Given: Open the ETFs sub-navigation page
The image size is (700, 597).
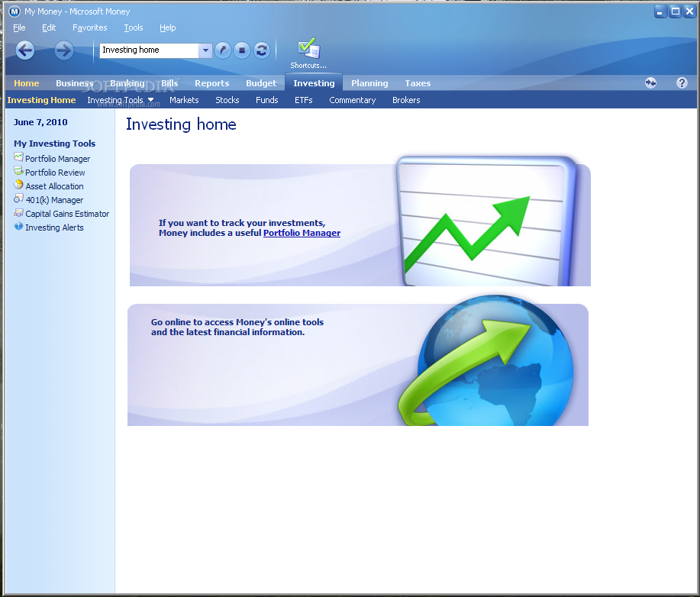Looking at the screenshot, I should click(x=304, y=100).
